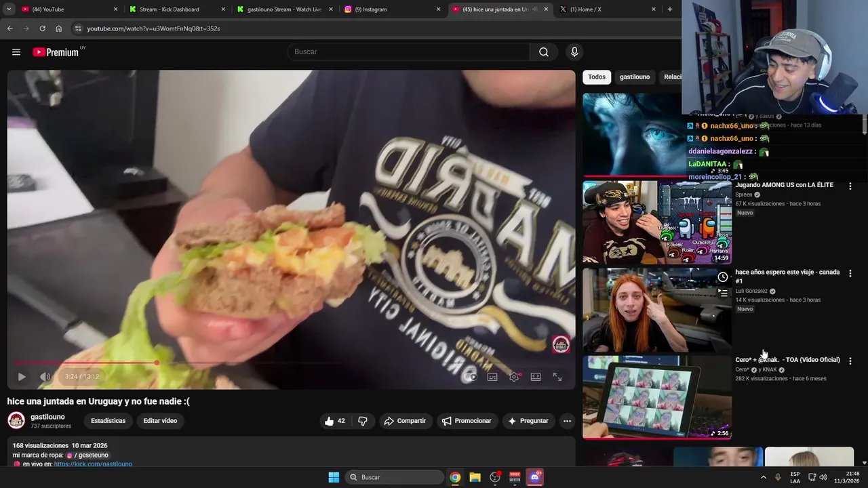This screenshot has width=868, height=488.
Task: Open Discord from the taskbar
Action: coord(535,477)
